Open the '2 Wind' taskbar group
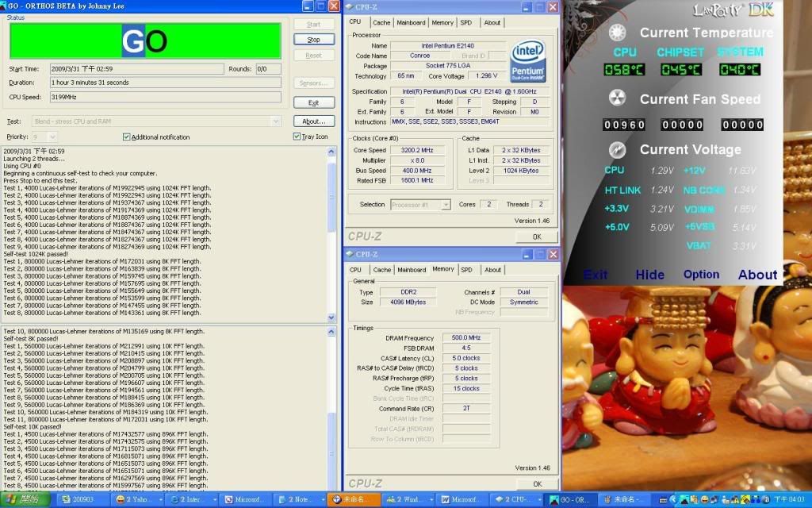The height and width of the screenshot is (508, 812). pos(407,500)
